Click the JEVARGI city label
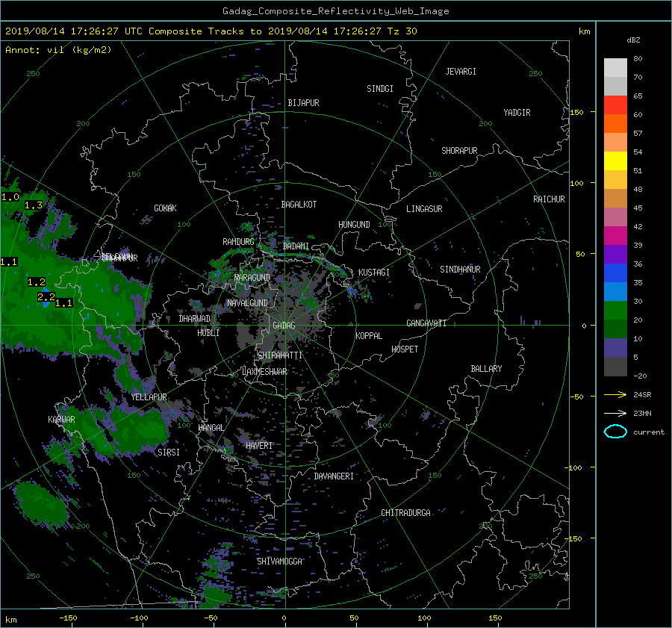The height and width of the screenshot is (628, 672). pos(461,72)
